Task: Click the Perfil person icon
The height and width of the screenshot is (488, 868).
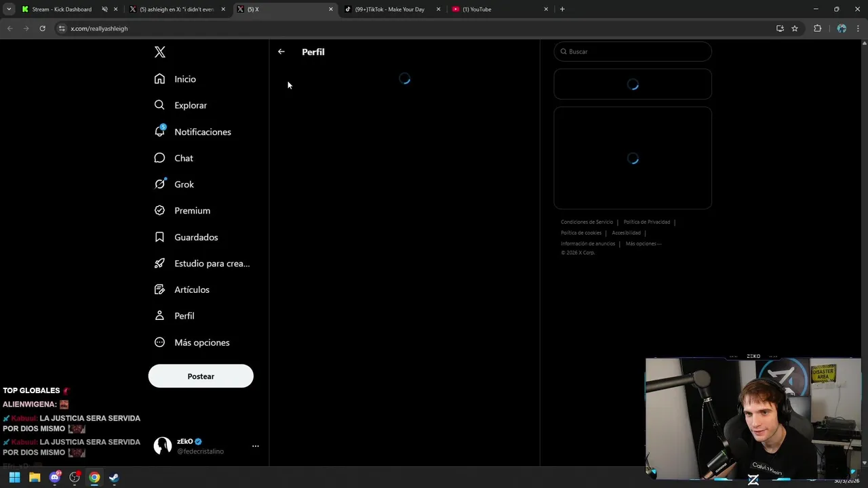Action: (159, 316)
